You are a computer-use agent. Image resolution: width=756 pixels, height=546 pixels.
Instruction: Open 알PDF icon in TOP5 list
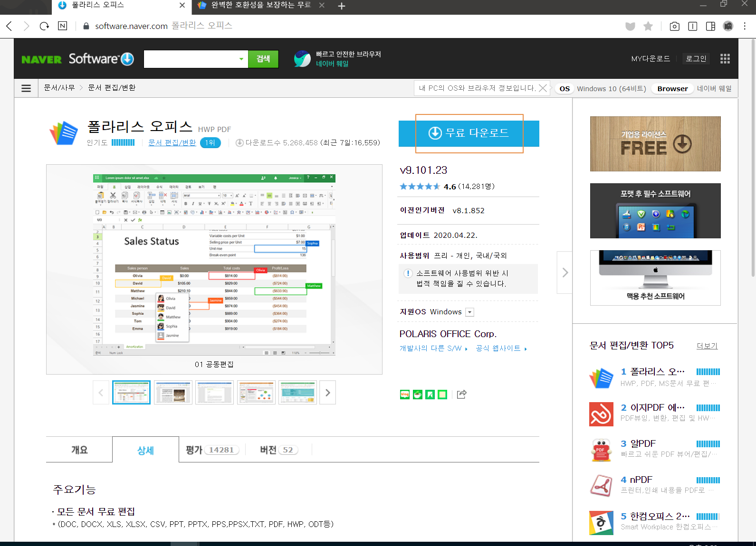601,450
